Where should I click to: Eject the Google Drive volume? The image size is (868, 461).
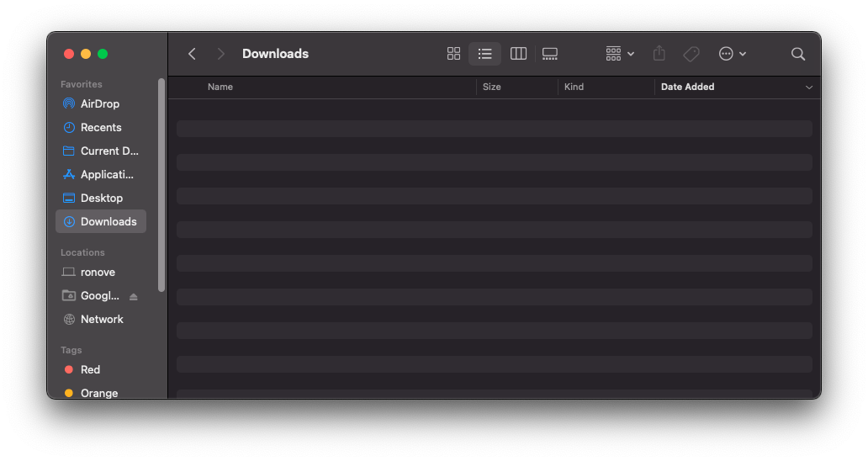(x=133, y=296)
